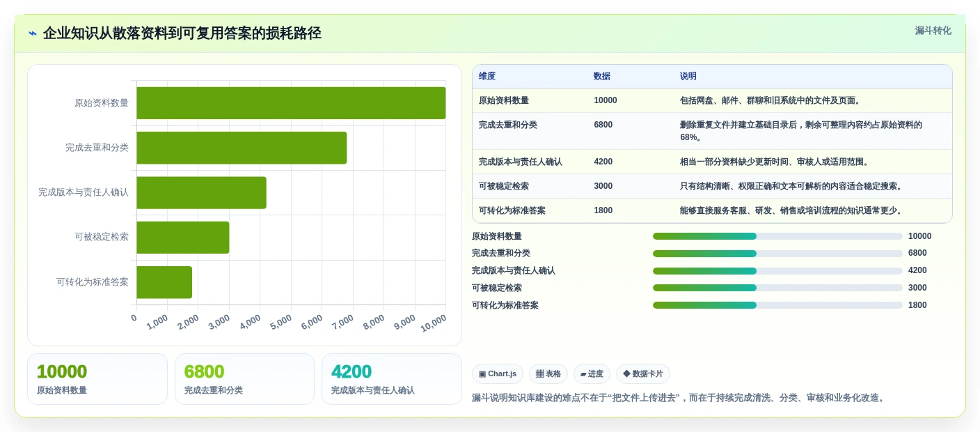
Task: Click the 说明 column header
Action: [x=688, y=77]
